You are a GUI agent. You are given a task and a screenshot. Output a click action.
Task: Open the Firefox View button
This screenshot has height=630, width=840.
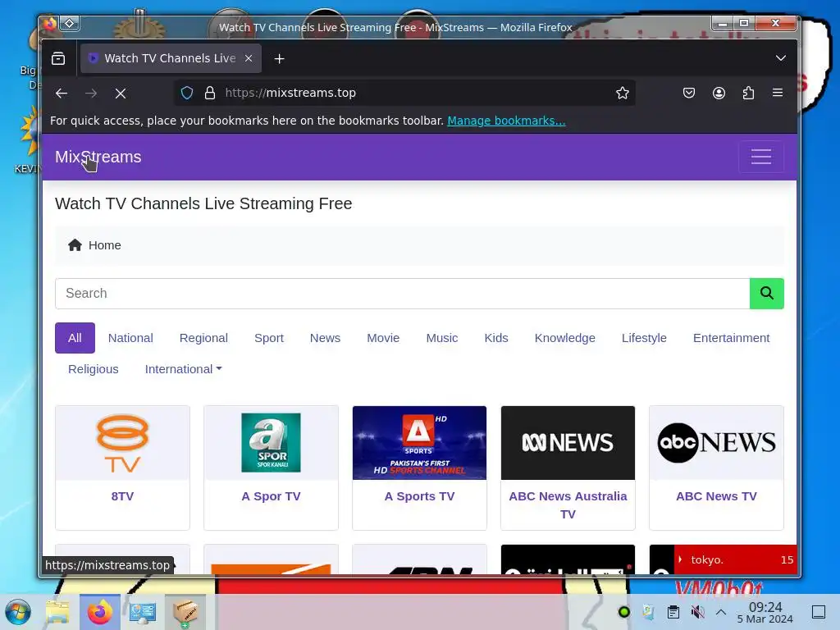coord(58,58)
